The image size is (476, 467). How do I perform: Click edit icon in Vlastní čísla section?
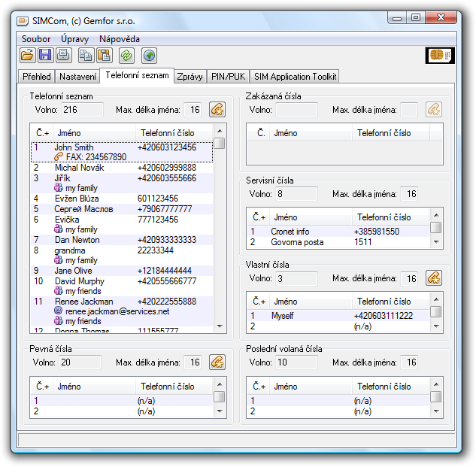[433, 278]
